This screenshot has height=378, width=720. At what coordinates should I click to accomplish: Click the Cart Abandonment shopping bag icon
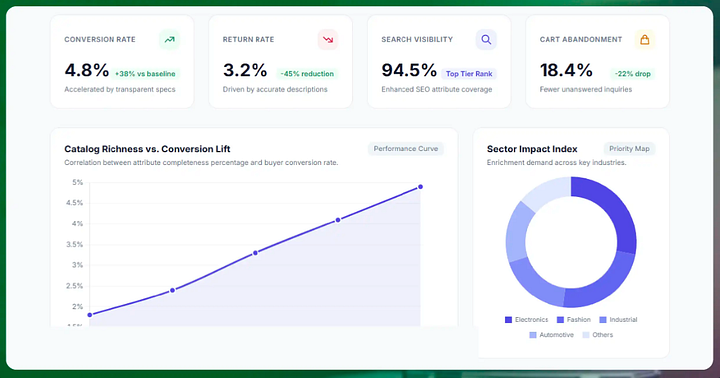tap(645, 39)
